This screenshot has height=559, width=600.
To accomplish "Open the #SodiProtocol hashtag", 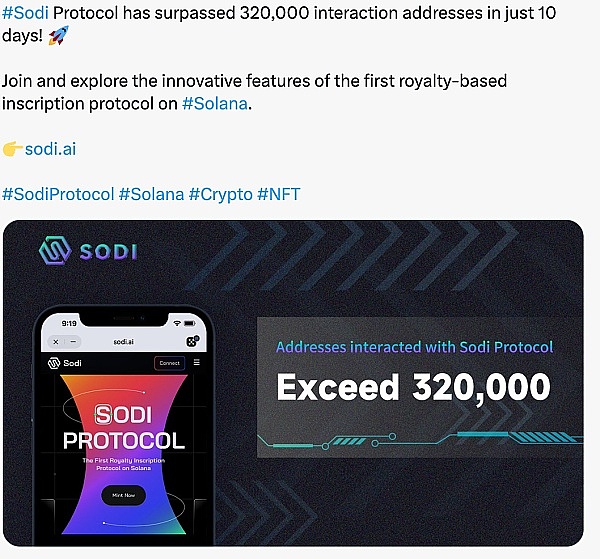I will click(58, 194).
